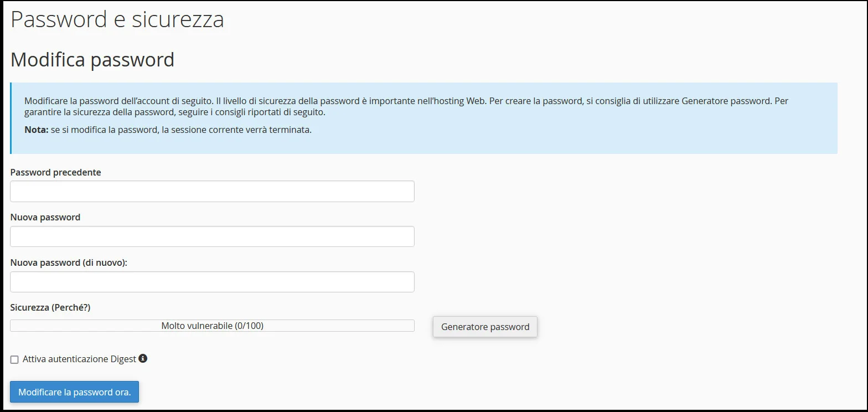Screen dimensions: 868x412
Task: Click the Password e sicurezza heading
Action: [x=117, y=19]
